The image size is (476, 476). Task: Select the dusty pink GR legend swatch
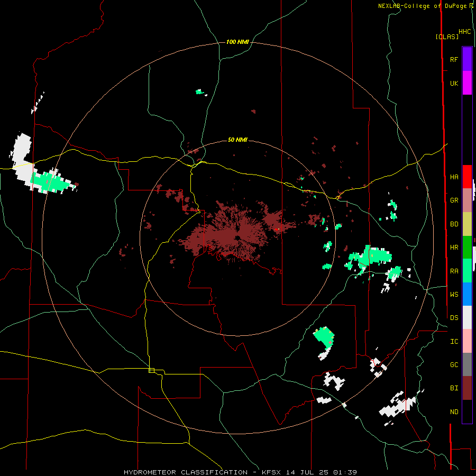pyautogui.click(x=467, y=200)
